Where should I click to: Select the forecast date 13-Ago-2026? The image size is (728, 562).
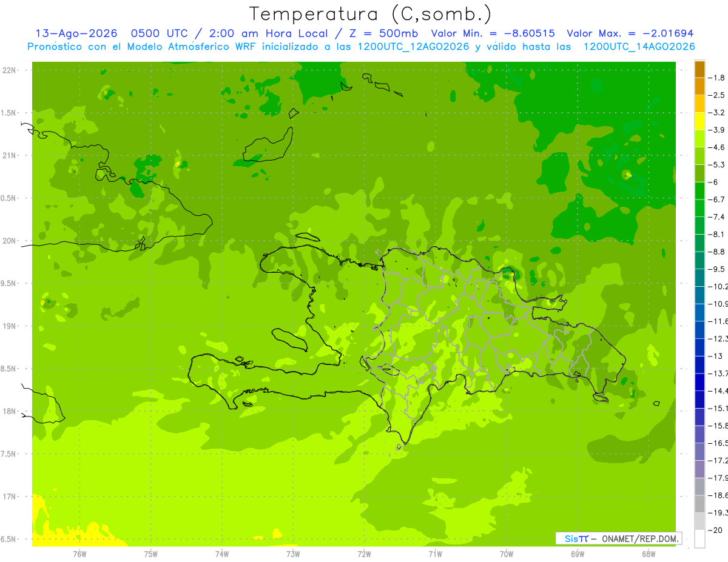coord(76,33)
